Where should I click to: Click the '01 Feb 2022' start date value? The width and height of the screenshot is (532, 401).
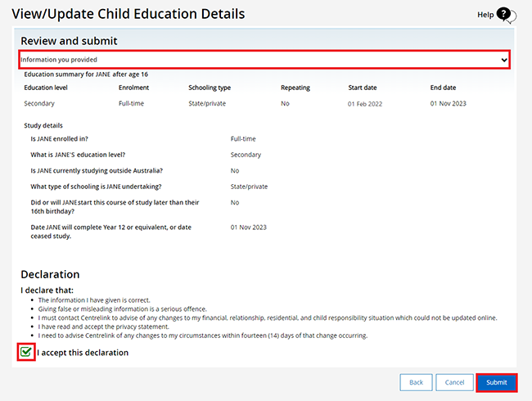coord(366,104)
